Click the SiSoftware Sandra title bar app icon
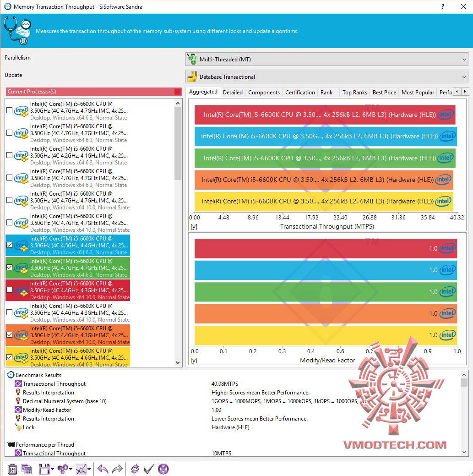Image resolution: width=473 pixels, height=476 pixels. click(8, 6)
